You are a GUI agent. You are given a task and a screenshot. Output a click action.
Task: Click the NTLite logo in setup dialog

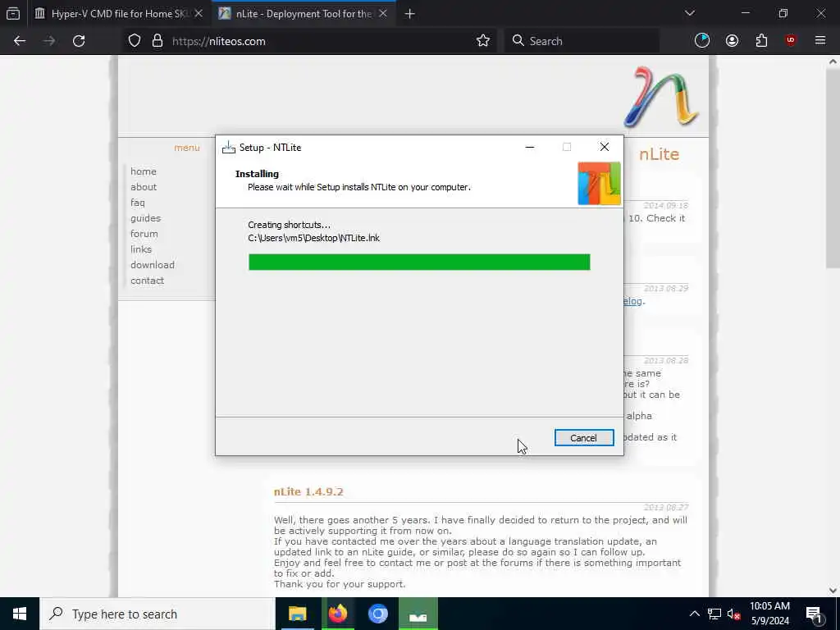599,183
